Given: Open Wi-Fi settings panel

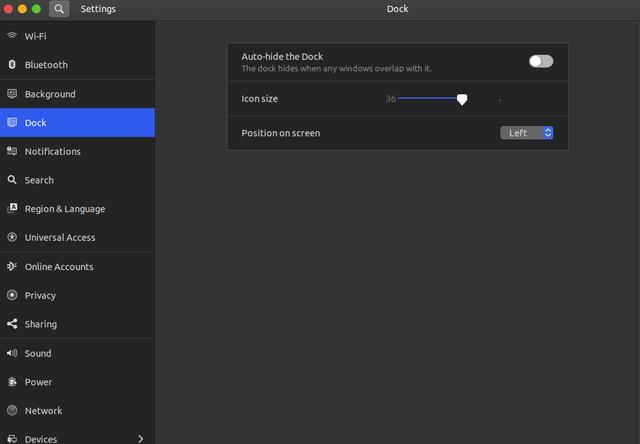Looking at the screenshot, I should [78, 36].
